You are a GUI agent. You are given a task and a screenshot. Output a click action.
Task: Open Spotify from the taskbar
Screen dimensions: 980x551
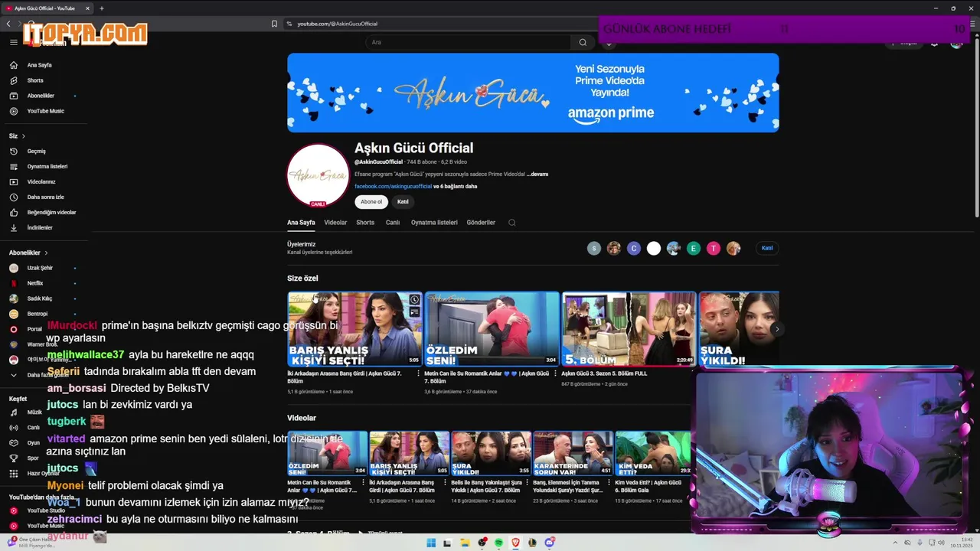tap(498, 543)
